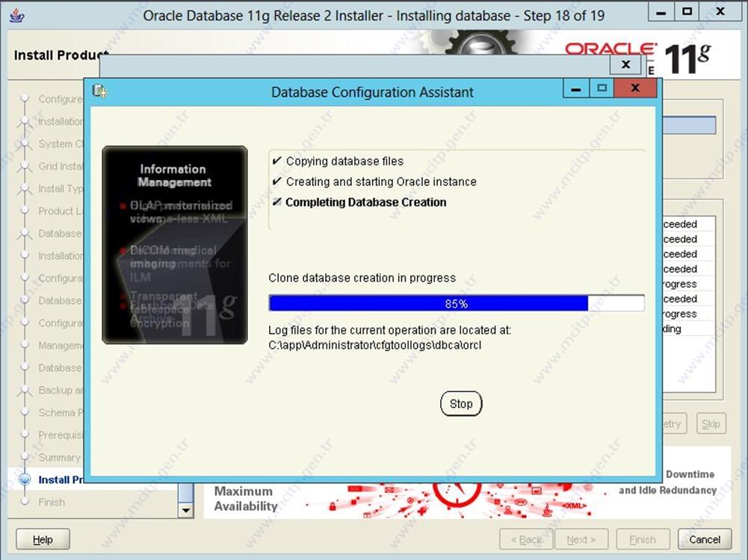The width and height of the screenshot is (748, 560).
Task: Minimize the Oracle installer window
Action: pos(661,11)
